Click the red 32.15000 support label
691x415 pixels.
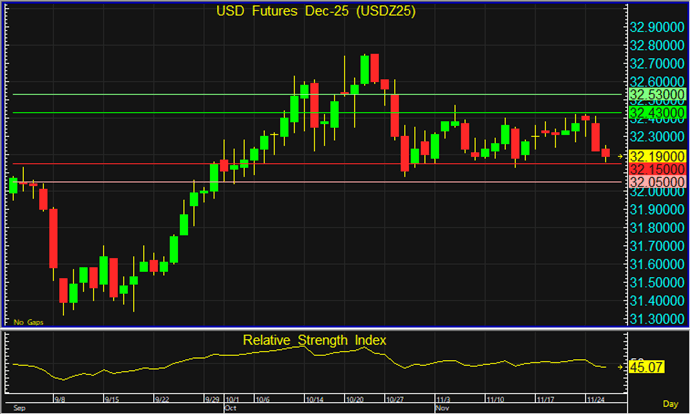(655, 170)
